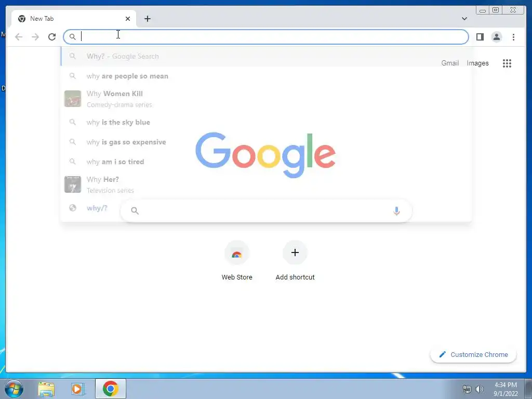Select 'Why? - Google Search' suggestion
The image size is (532, 399).
[265, 56]
